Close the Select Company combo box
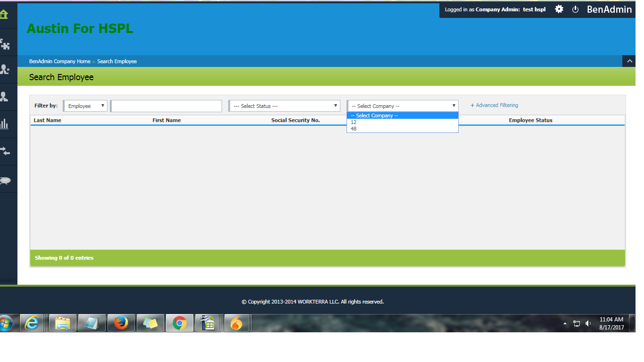Screen dimensions: 644x362 point(403,106)
